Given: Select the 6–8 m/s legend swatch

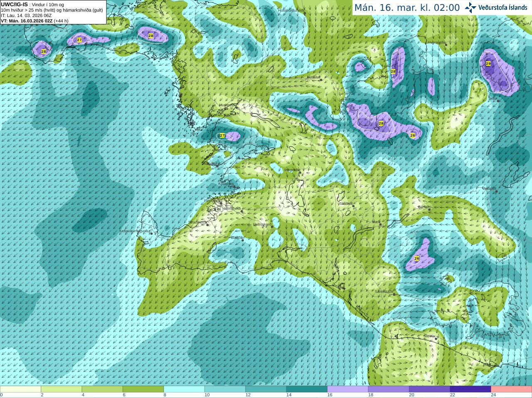Looking at the screenshot, I should point(143,389).
